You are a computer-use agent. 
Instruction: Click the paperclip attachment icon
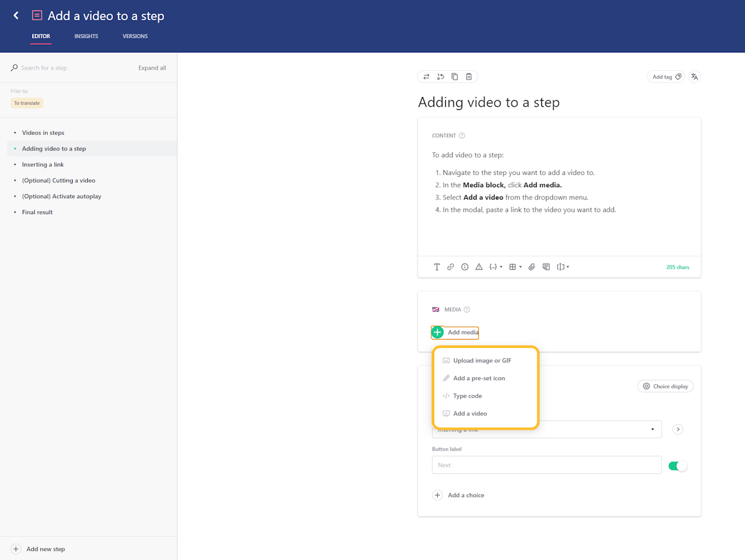[531, 267]
